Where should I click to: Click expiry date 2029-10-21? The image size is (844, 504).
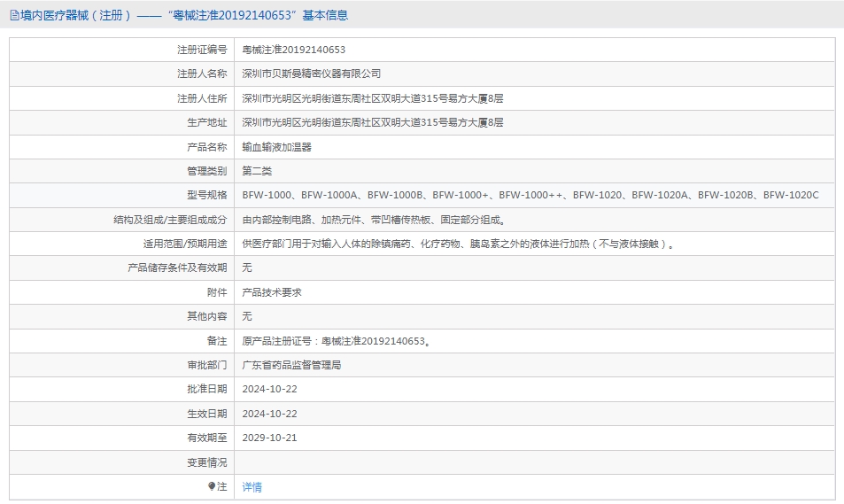(x=269, y=438)
